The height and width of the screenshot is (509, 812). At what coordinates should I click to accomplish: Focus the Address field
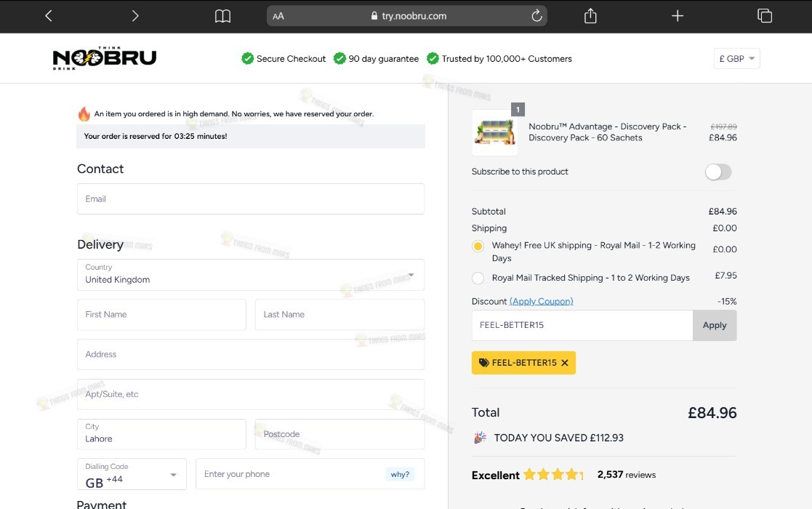coord(251,354)
